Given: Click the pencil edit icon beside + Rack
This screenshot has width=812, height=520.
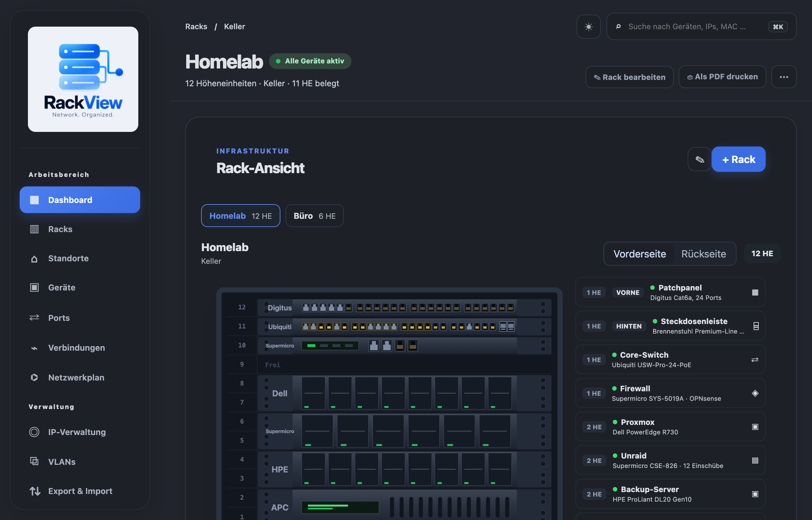Looking at the screenshot, I should coord(699,159).
